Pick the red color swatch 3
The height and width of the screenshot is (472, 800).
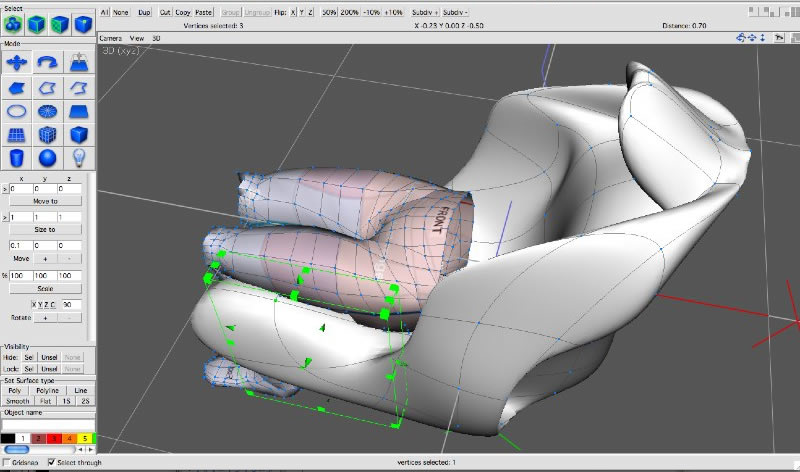pos(54,438)
